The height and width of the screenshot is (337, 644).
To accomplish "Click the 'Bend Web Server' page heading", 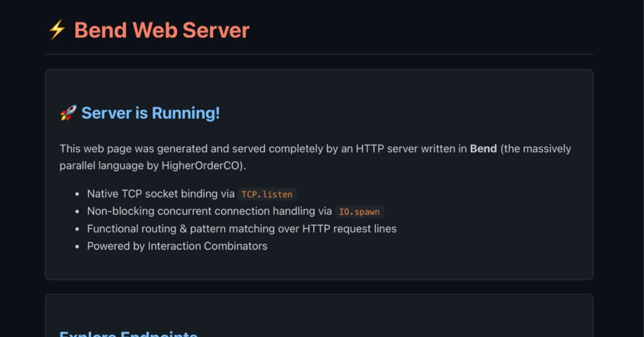I will coord(162,30).
